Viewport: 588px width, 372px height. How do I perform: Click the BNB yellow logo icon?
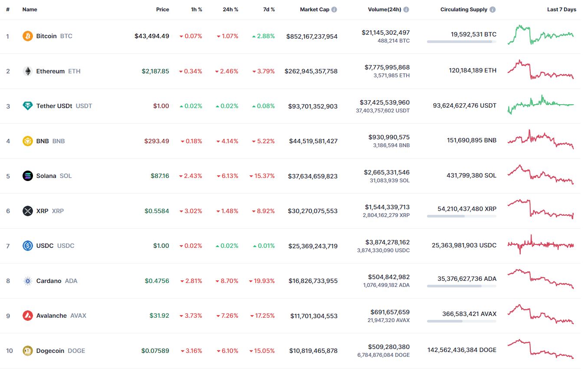pos(28,141)
